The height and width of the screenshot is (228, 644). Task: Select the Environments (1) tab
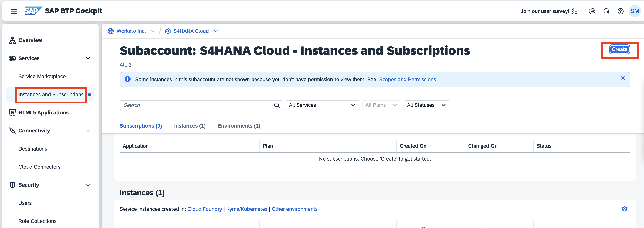(239, 125)
